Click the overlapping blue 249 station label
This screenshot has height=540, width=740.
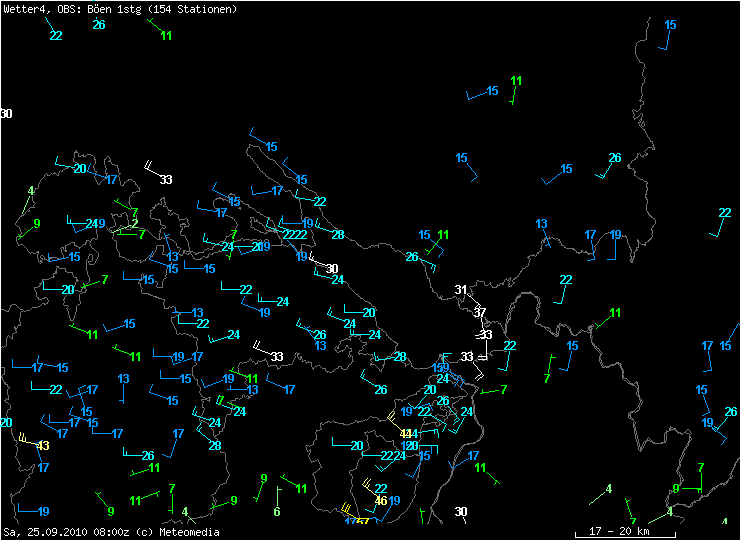pos(95,224)
